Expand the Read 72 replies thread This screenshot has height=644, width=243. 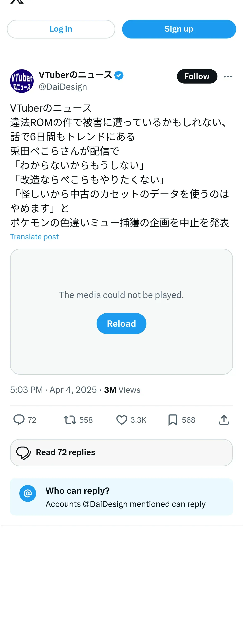tap(121, 452)
